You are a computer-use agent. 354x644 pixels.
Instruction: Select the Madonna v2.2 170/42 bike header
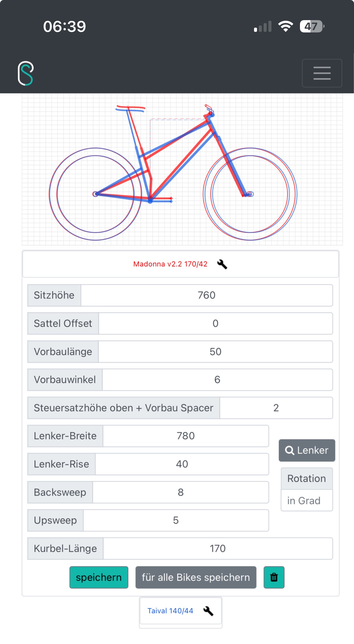[170, 264]
